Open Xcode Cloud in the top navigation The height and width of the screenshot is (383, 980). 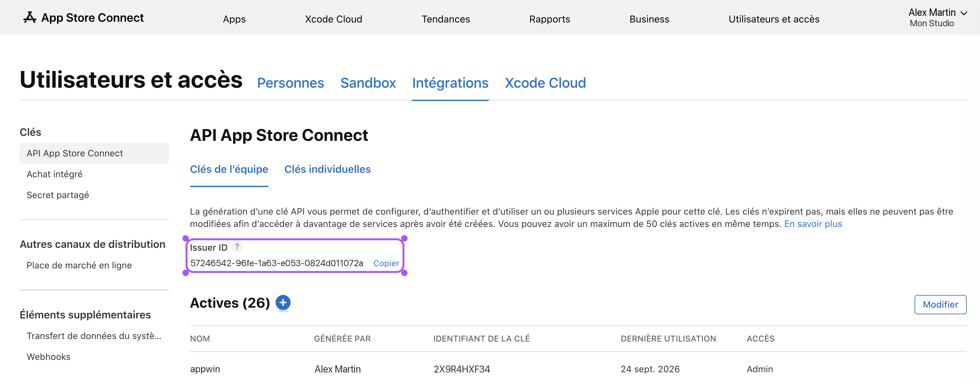[334, 19]
